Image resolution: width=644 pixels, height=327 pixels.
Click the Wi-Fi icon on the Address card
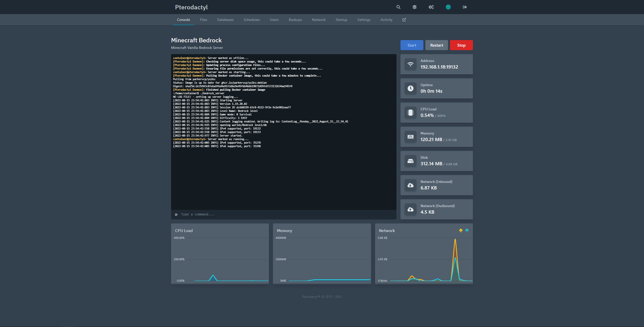411,64
